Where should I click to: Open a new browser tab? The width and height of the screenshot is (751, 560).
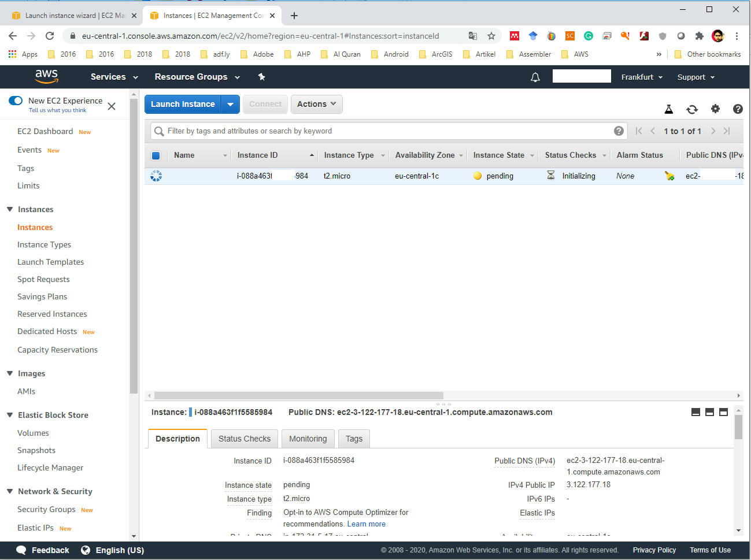click(294, 16)
